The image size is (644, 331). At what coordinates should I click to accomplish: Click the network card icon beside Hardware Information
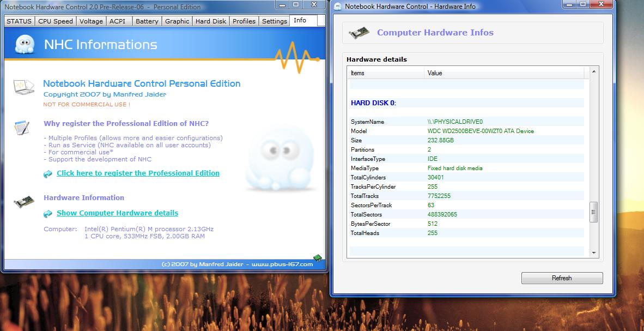[x=24, y=202]
